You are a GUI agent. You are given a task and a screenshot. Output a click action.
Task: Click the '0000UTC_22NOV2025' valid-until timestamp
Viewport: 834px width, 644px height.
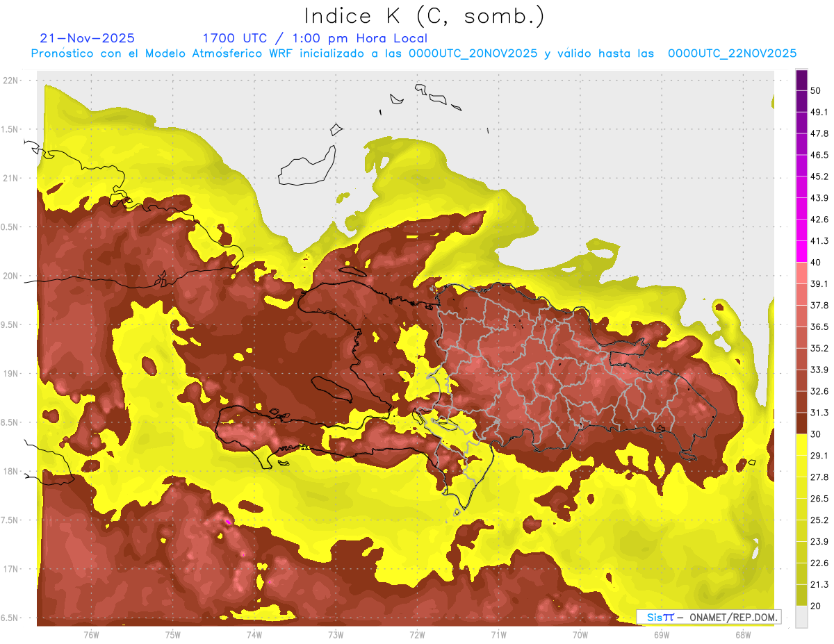732,53
